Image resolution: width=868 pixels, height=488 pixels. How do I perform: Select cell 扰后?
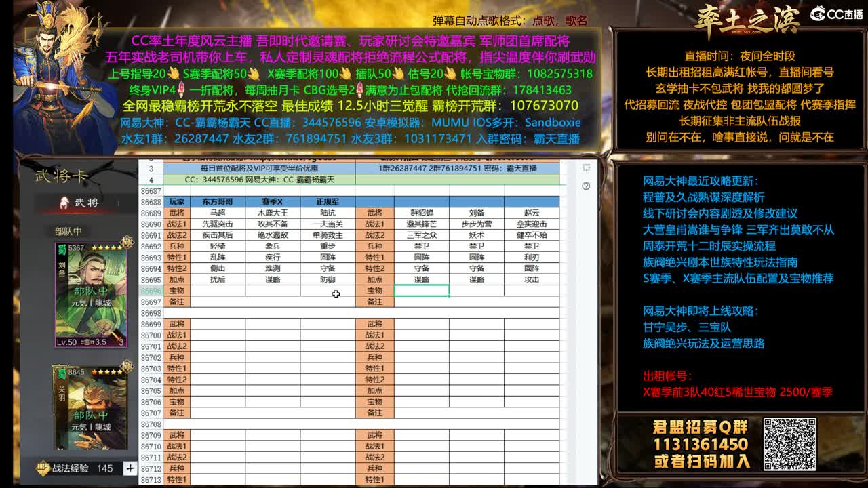pyautogui.click(x=218, y=279)
